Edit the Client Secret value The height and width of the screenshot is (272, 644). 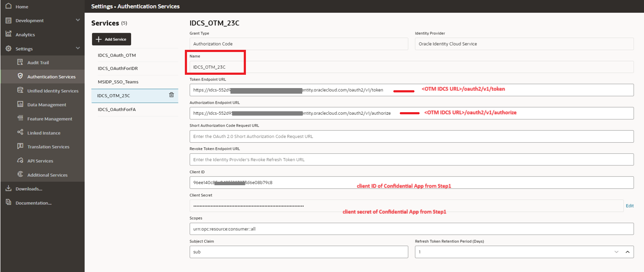629,206
